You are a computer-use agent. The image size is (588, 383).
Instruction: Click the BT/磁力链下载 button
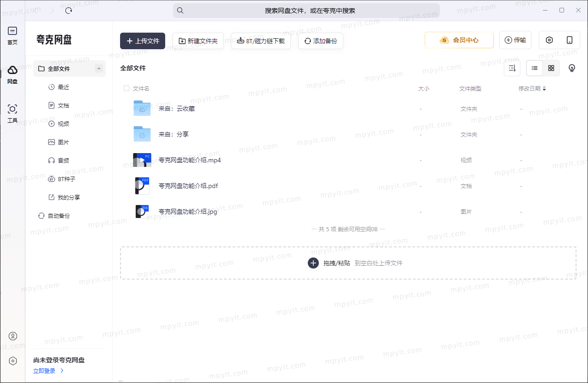click(x=261, y=41)
